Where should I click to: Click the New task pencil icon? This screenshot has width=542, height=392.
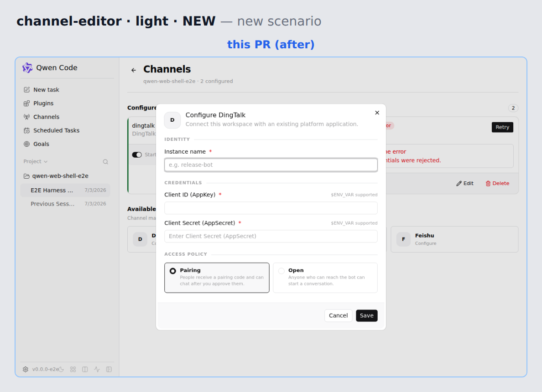(26, 90)
